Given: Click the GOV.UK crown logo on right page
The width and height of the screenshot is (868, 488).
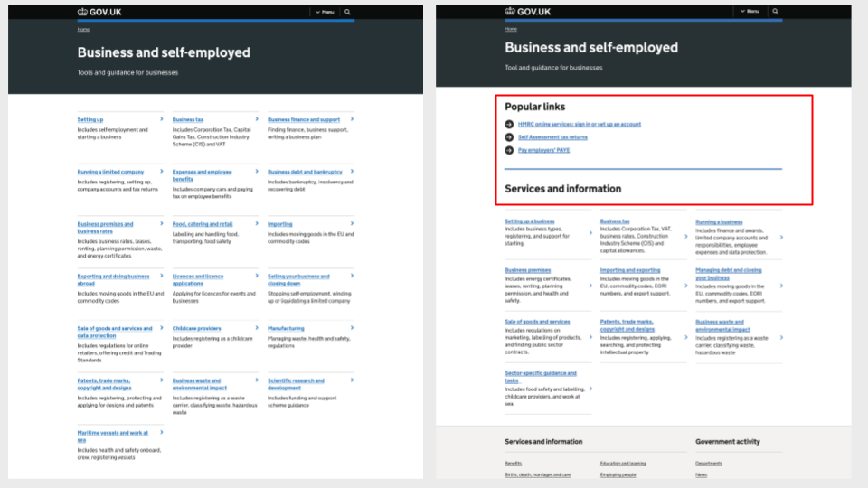Looking at the screenshot, I should pos(511,12).
